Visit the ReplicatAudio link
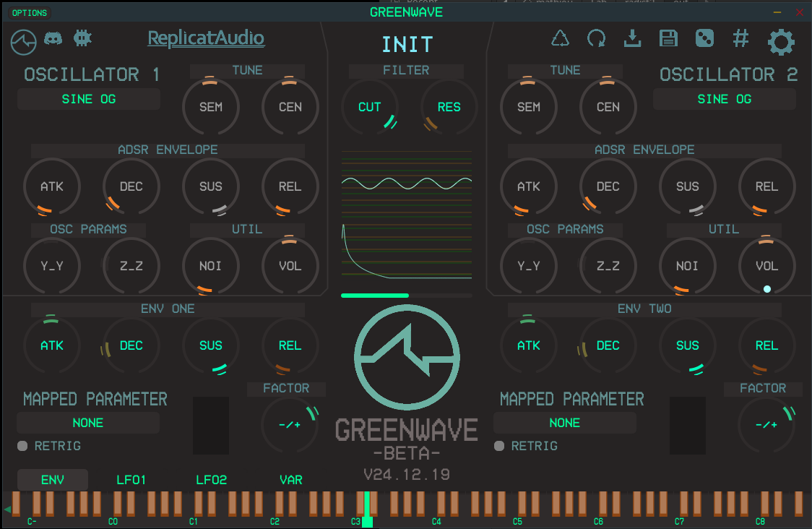The image size is (812, 529). click(206, 39)
